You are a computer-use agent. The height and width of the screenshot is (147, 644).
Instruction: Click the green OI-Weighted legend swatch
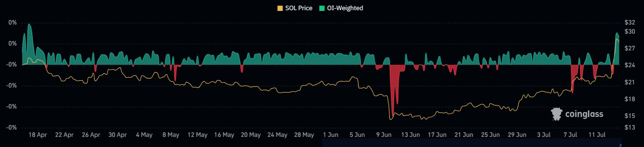pos(322,8)
